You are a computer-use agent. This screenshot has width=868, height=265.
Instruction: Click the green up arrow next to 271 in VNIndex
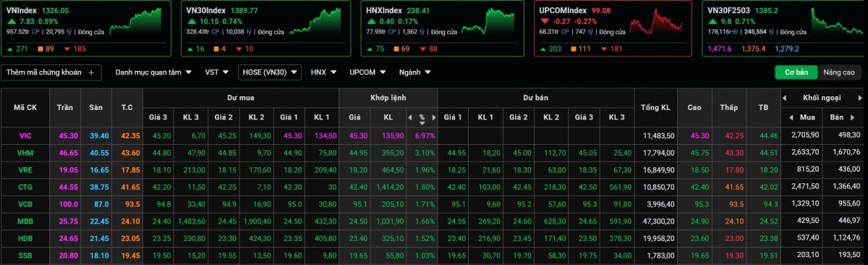9,49
